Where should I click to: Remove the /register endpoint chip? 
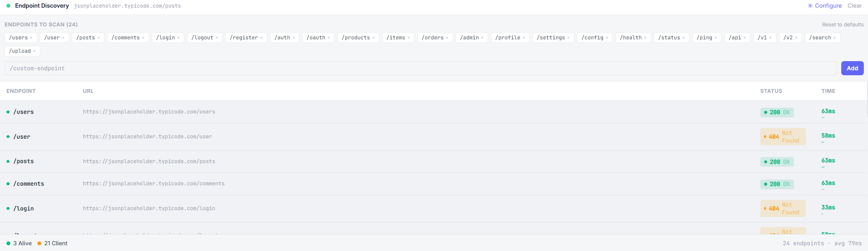[262, 38]
